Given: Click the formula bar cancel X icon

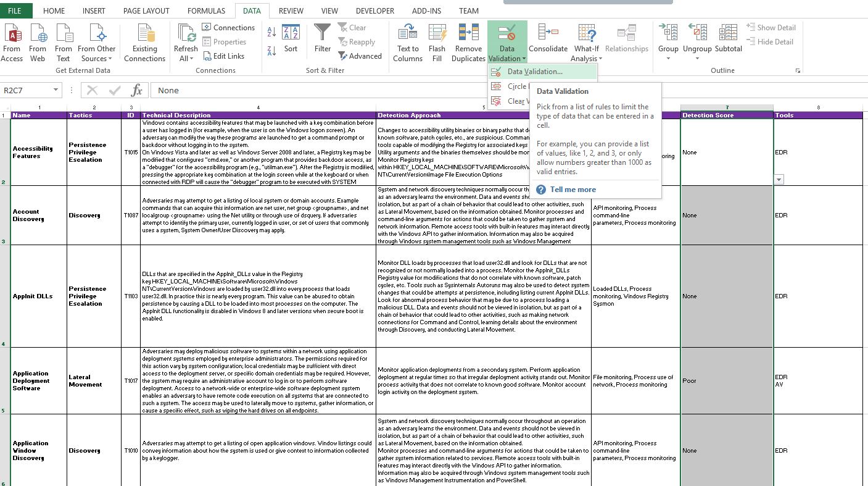Looking at the screenshot, I should 93,90.
